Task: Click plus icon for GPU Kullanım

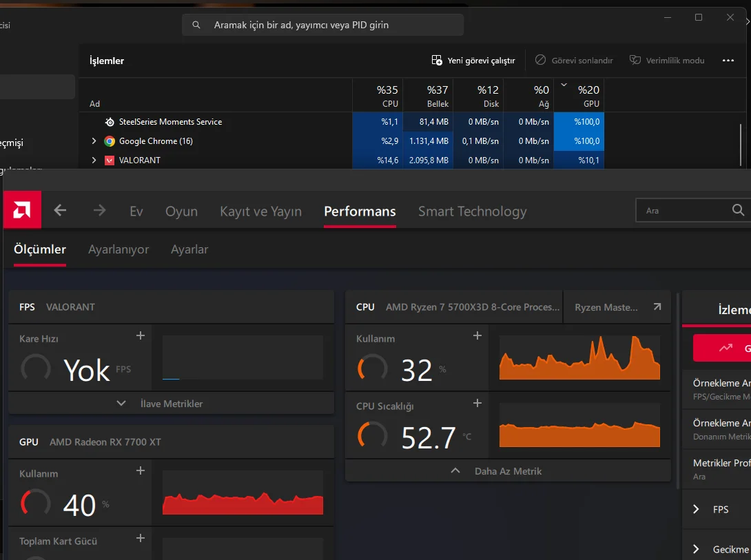Action: tap(141, 470)
